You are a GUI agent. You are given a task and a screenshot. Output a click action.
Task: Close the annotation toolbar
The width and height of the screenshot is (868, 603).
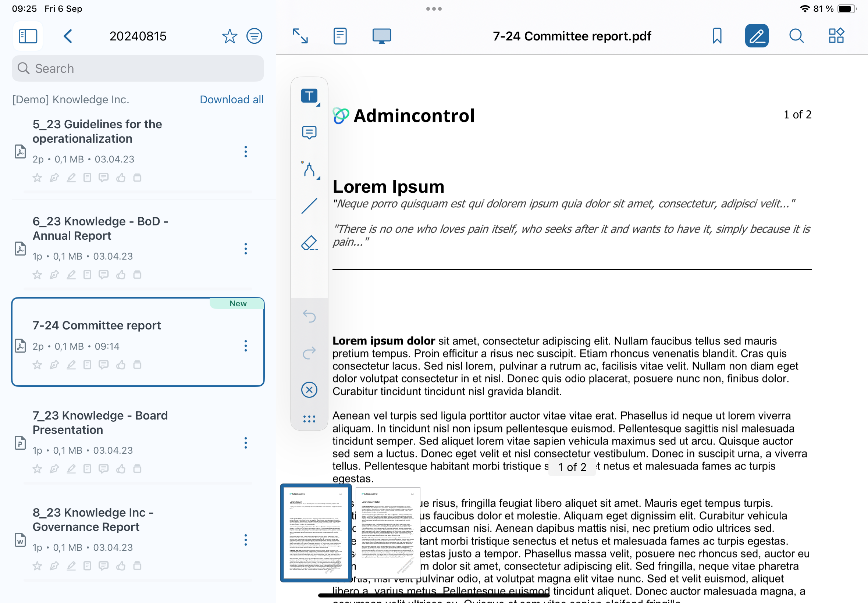point(309,390)
